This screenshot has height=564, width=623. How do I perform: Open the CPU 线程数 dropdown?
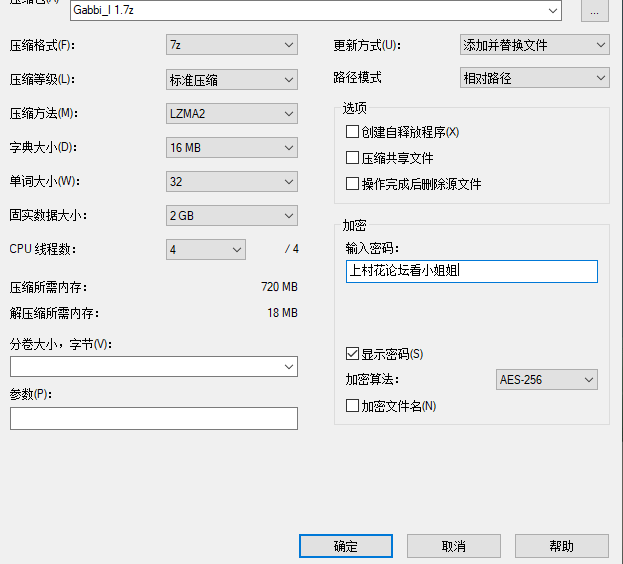205,249
